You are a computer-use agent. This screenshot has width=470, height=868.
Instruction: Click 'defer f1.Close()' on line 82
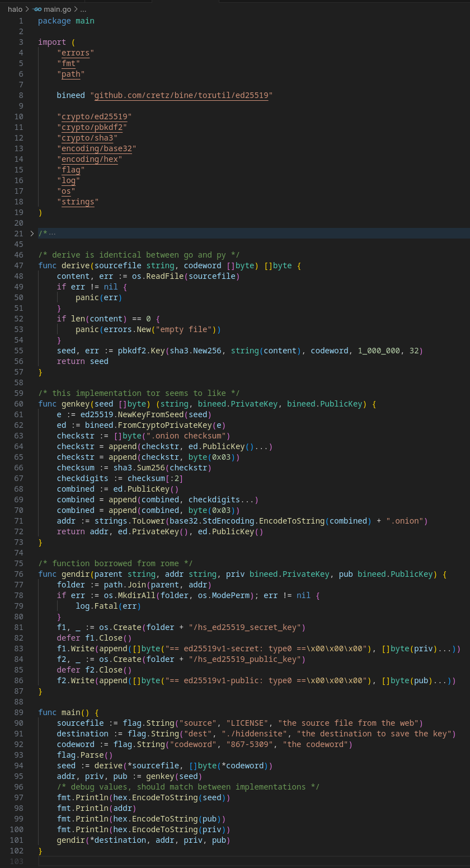click(95, 638)
